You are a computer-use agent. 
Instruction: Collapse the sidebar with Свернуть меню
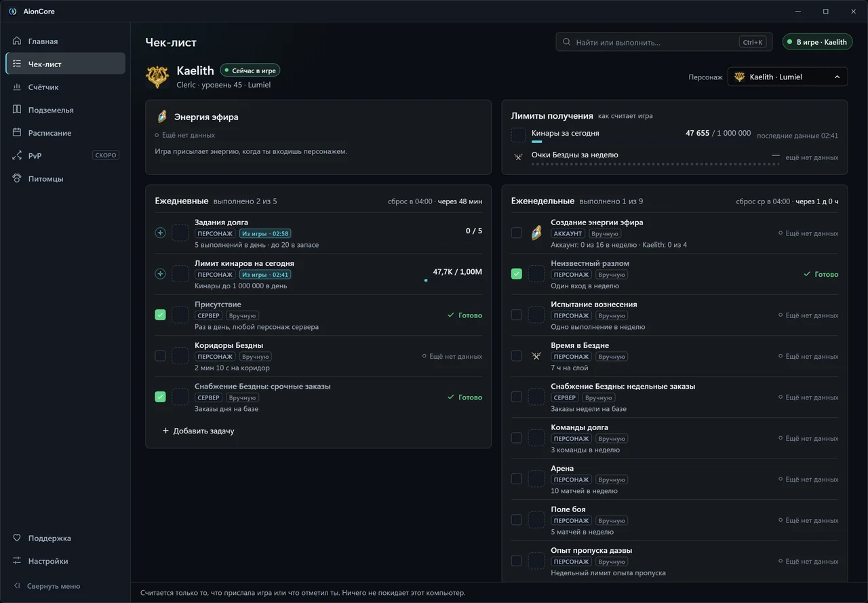[46, 586]
